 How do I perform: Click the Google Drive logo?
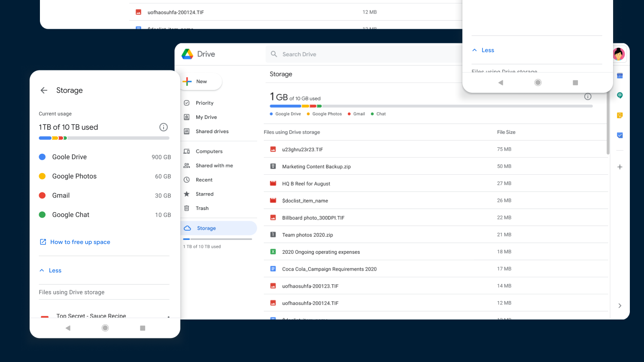(x=188, y=54)
